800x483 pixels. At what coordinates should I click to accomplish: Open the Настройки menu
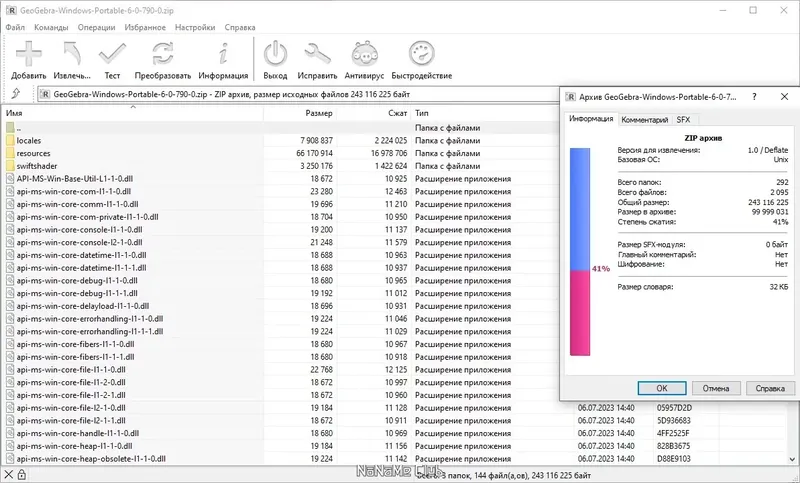pos(195,28)
